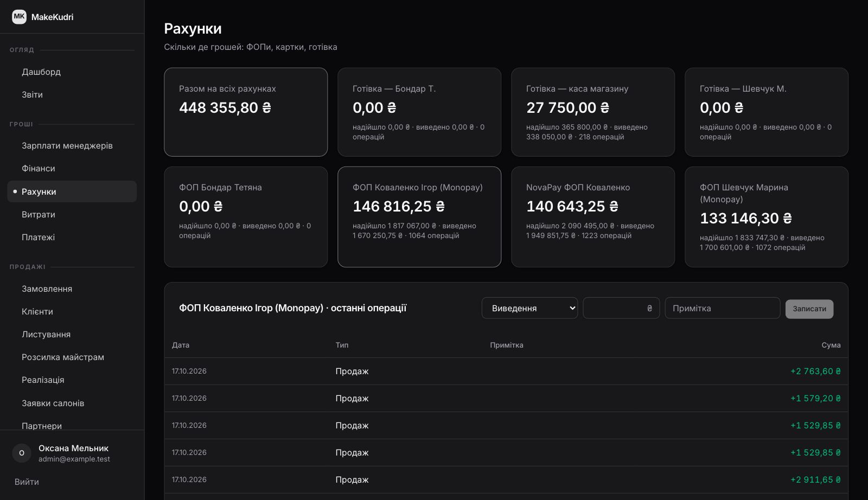Click the 448 355,80 ₴ total value
Image resolution: width=868 pixels, height=500 pixels.
[x=225, y=107]
